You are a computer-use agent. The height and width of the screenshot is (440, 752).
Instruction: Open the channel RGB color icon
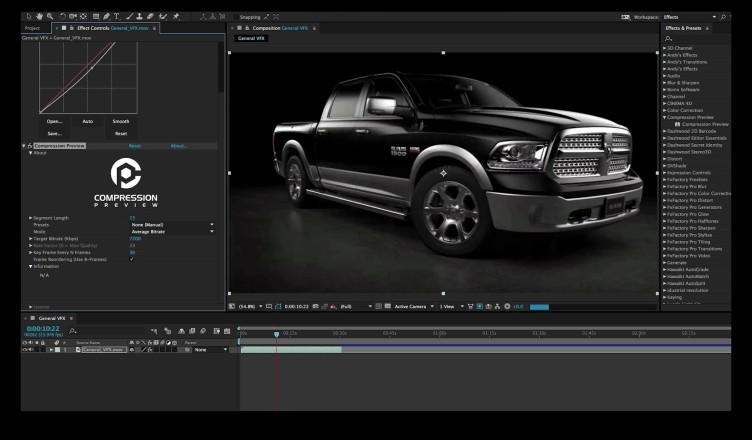(333, 307)
